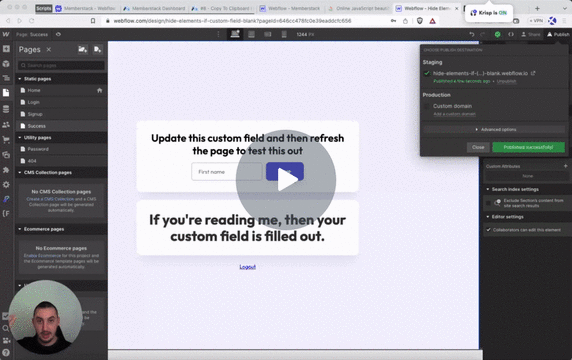This screenshot has height=360, width=572.
Task: Collapse the Ecommerce pages section
Action: (x=20, y=229)
